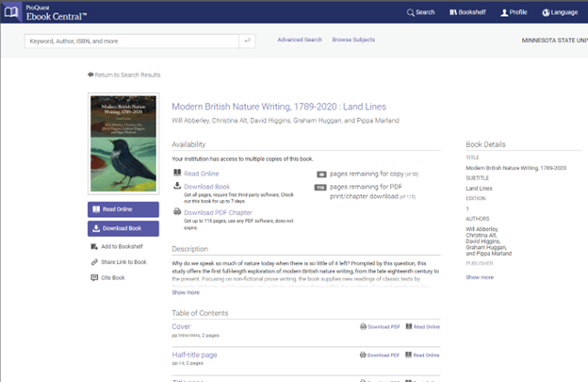Click Share Link to Book
The height and width of the screenshot is (382, 588).
(x=119, y=262)
